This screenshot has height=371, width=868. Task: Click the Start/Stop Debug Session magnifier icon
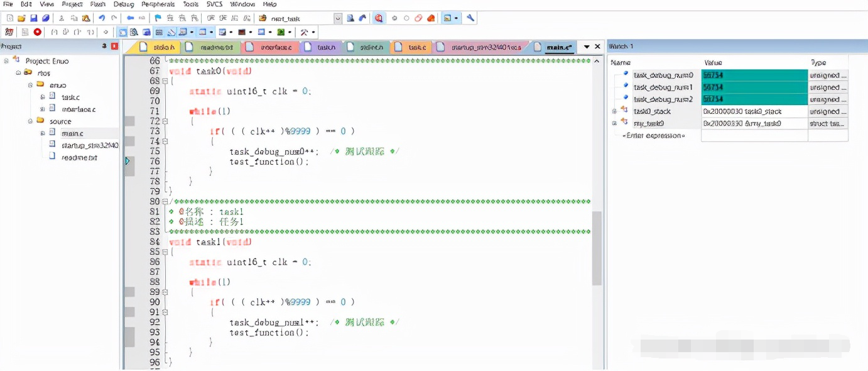(378, 18)
